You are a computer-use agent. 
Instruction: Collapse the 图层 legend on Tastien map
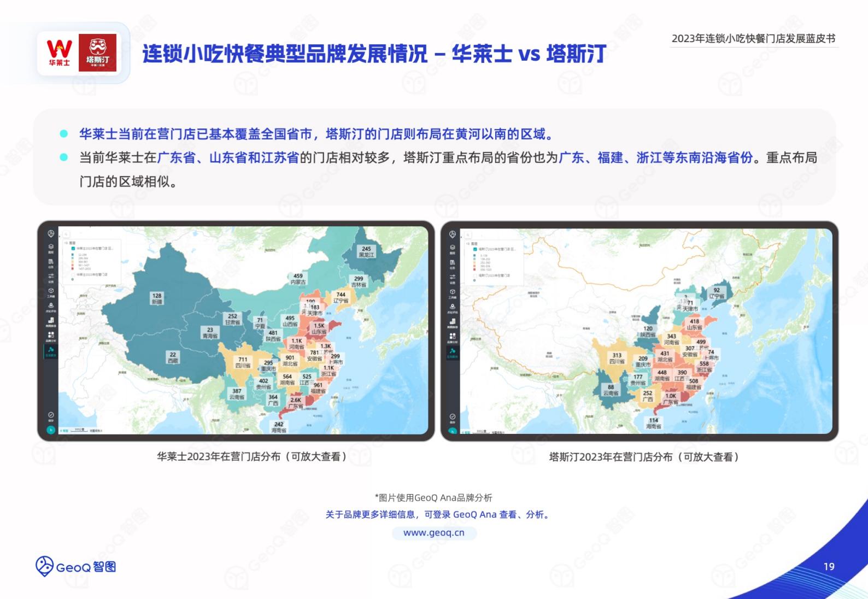pos(467,244)
